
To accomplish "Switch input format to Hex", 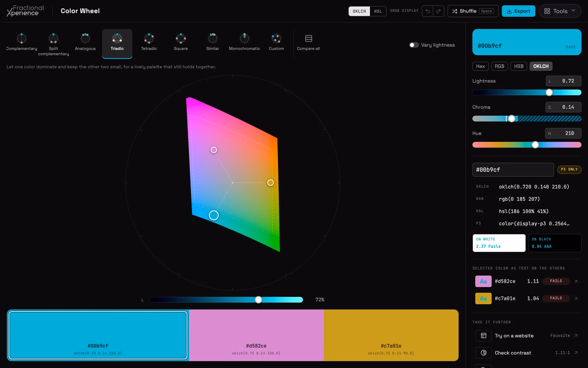I will (x=480, y=66).
